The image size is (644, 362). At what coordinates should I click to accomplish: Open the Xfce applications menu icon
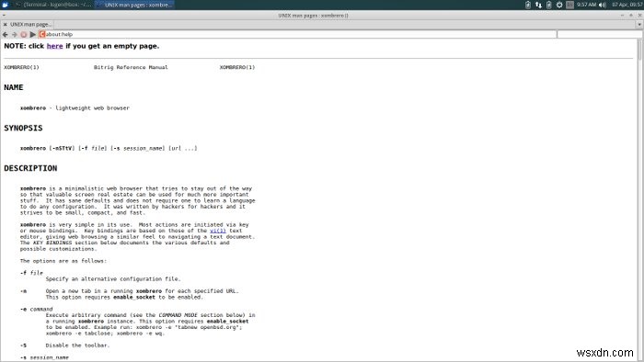pos(6,5)
